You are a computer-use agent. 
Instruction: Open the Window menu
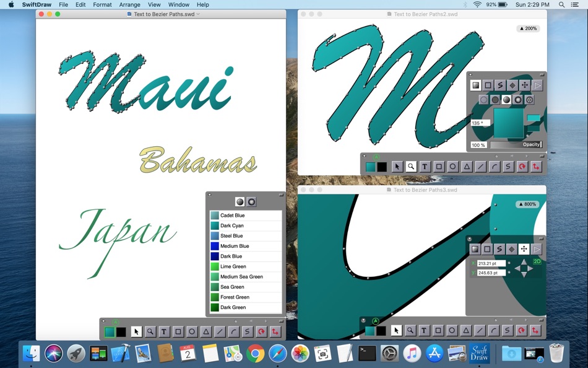tap(178, 4)
